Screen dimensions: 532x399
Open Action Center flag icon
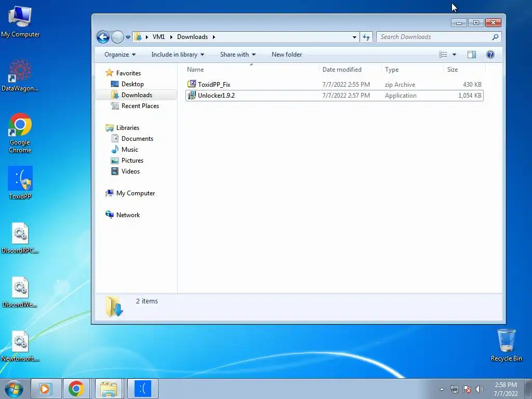[x=467, y=389]
